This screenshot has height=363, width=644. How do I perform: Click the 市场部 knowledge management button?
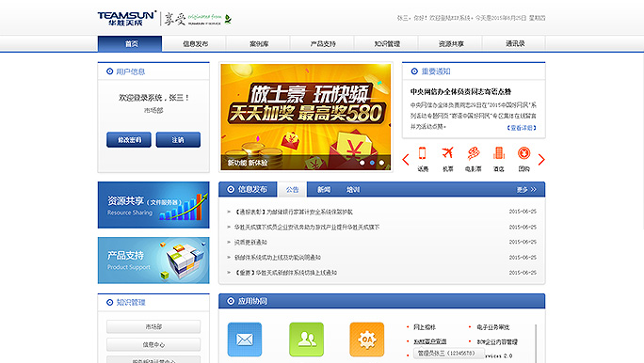click(153, 326)
